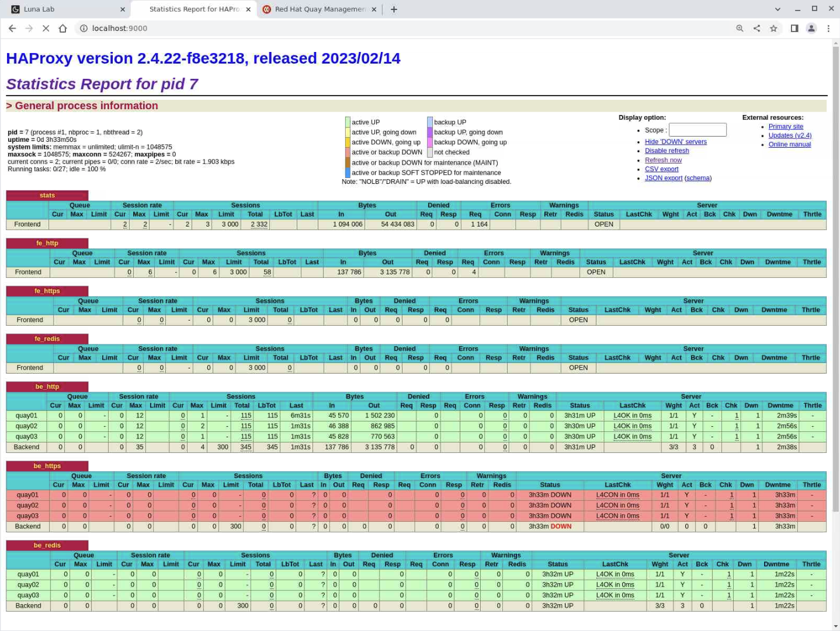The image size is (840, 631).
Task: Click the be_redis proxy header label
Action: (x=47, y=546)
